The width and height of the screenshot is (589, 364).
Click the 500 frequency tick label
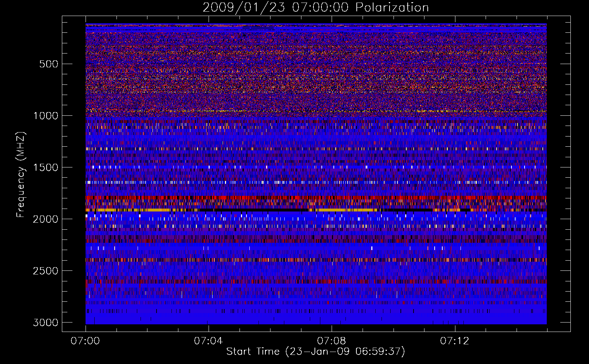pyautogui.click(x=49, y=64)
